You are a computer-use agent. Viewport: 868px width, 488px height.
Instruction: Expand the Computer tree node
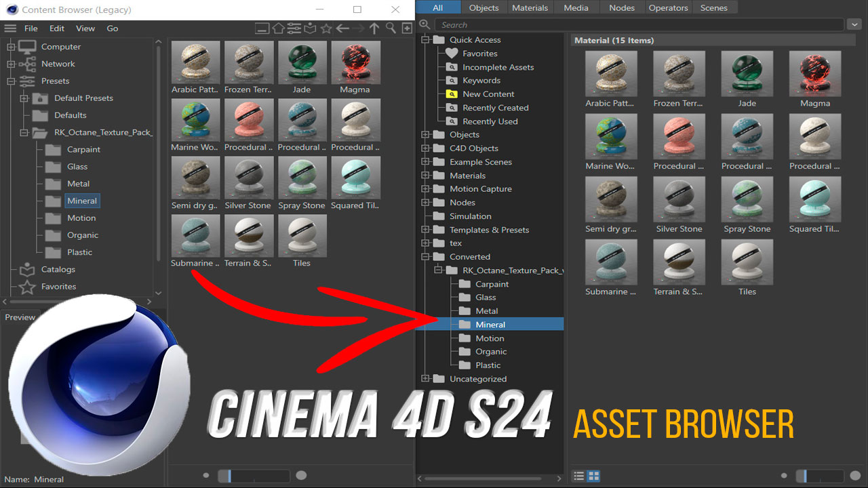(x=10, y=47)
